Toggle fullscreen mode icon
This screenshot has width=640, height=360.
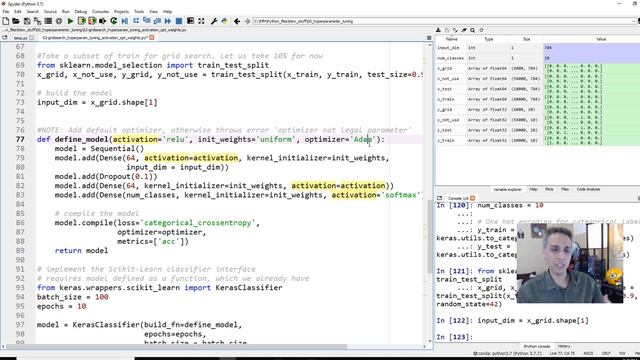[201, 21]
